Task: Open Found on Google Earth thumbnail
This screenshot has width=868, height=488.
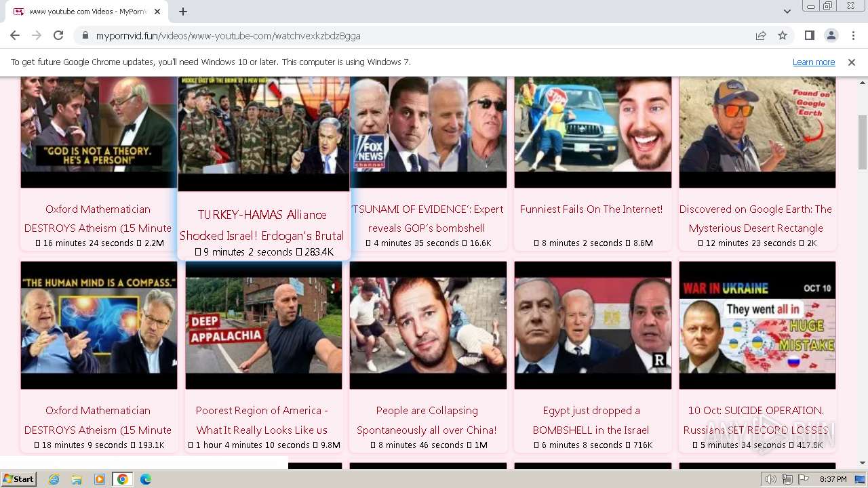Action: pos(757,132)
